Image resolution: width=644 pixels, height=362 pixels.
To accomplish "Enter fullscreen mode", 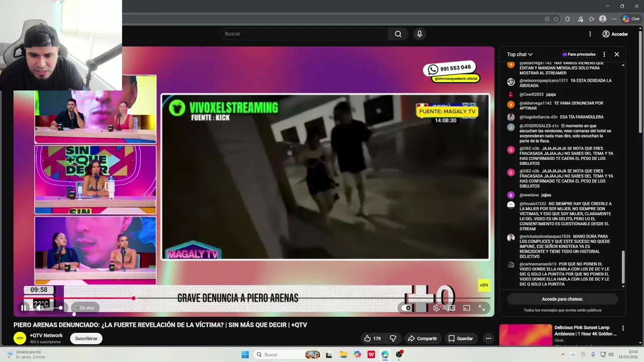I will (481, 308).
